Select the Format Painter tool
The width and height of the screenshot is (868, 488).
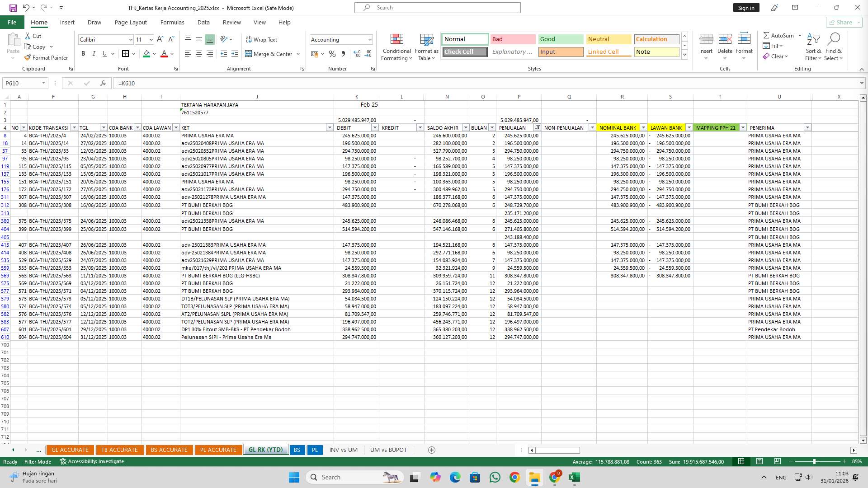point(47,57)
